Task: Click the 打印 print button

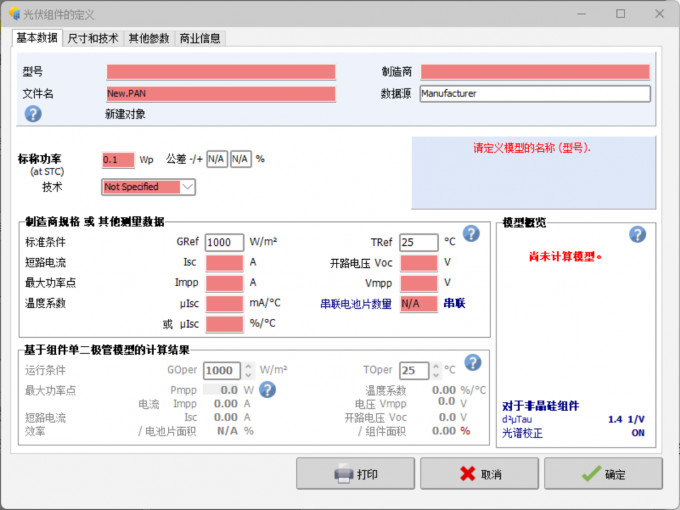Action: [x=355, y=474]
